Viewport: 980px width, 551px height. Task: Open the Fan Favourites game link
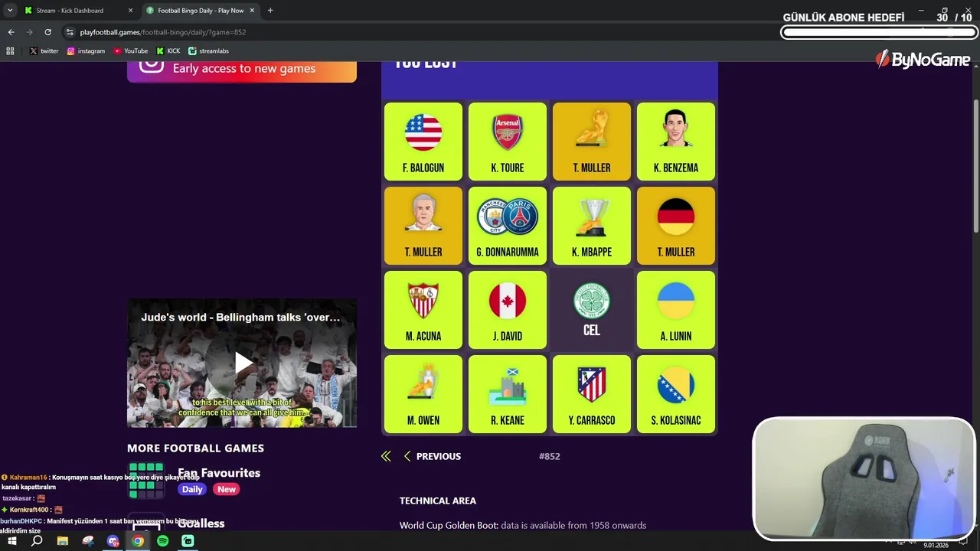[x=219, y=473]
